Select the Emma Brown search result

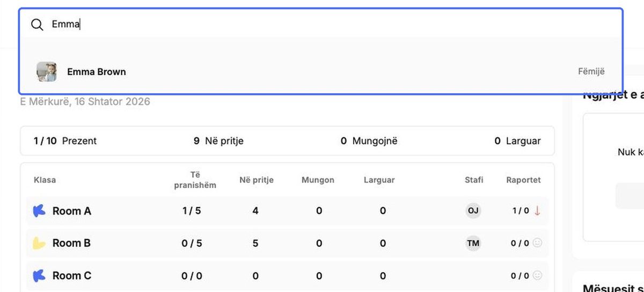[x=321, y=72]
